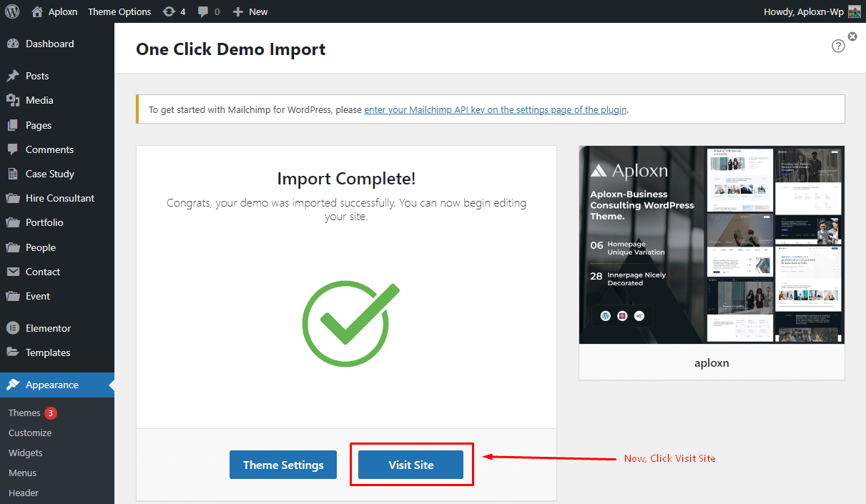The height and width of the screenshot is (504, 866).
Task: Go to Dashboard menu item
Action: click(x=50, y=44)
